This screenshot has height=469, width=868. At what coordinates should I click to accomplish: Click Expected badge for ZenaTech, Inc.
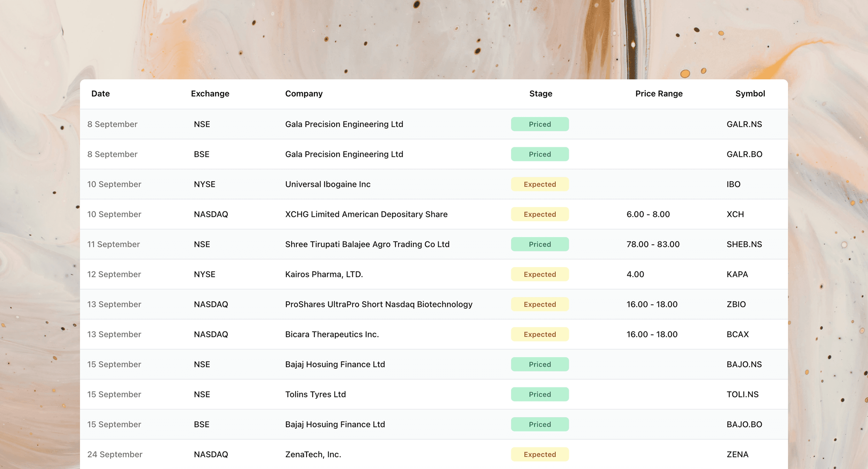[539, 454]
